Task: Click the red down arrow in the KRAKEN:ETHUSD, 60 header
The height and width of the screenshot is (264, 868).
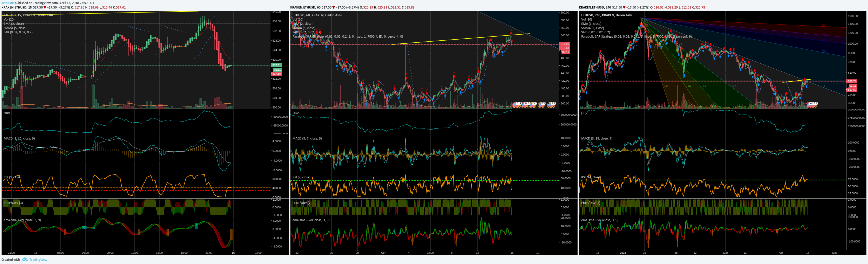Action: tap(333, 8)
